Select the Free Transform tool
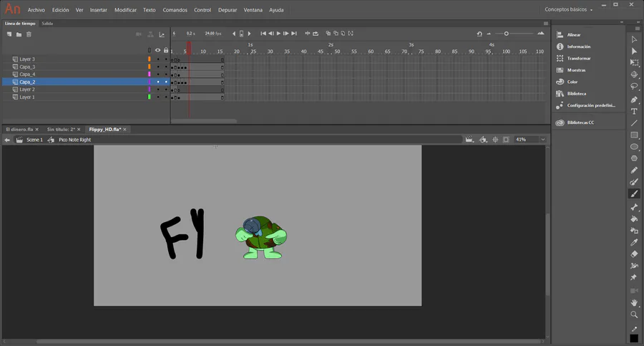 click(634, 63)
